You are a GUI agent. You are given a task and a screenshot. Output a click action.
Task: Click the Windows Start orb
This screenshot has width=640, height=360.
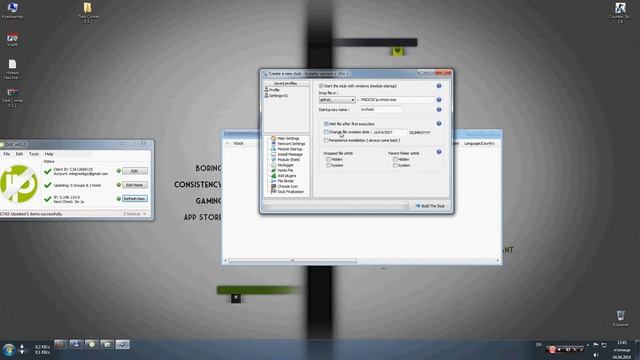(9, 350)
